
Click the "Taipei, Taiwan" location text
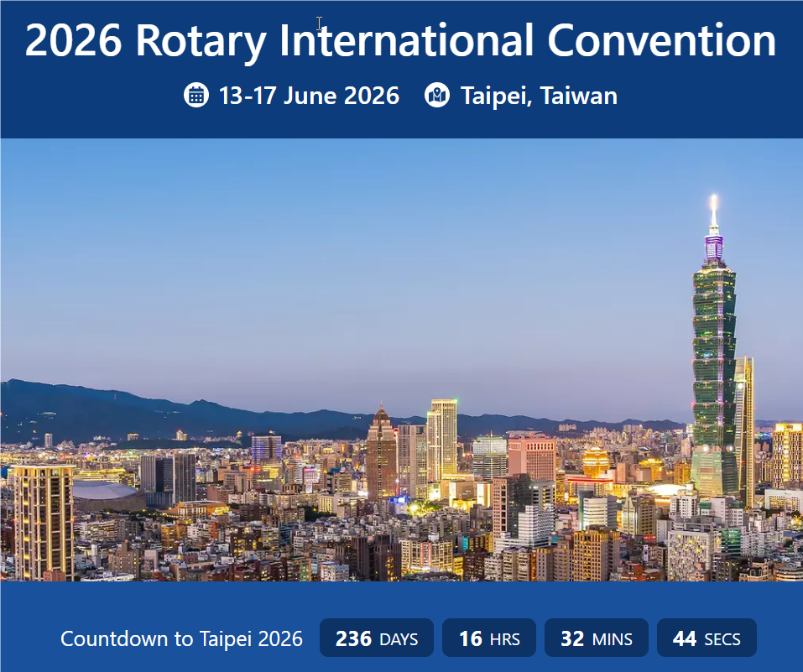pos(539,96)
